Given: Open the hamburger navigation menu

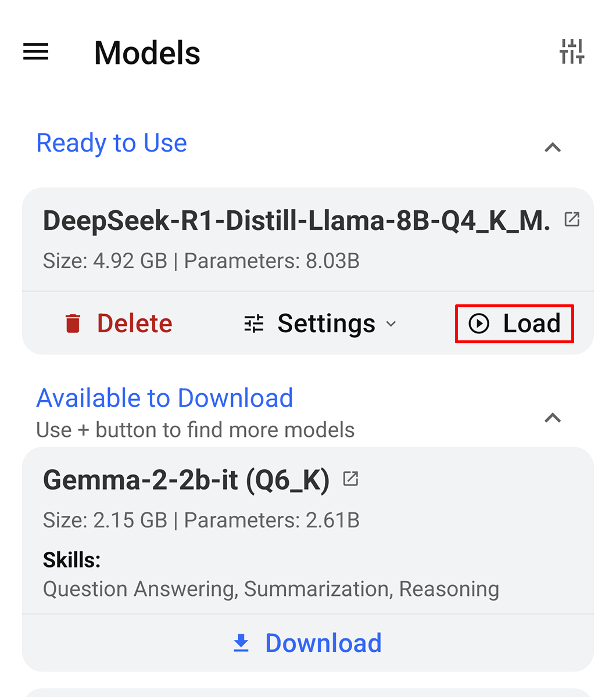Looking at the screenshot, I should pos(36,52).
